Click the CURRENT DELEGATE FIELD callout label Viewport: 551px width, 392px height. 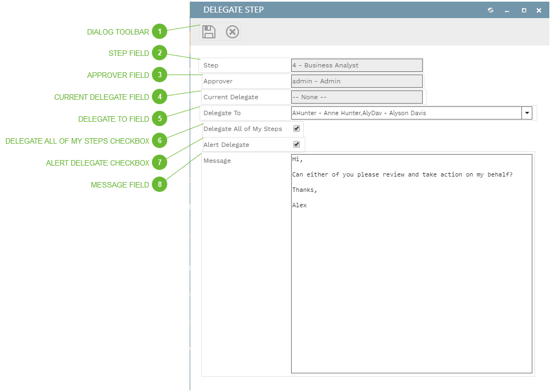pos(101,97)
